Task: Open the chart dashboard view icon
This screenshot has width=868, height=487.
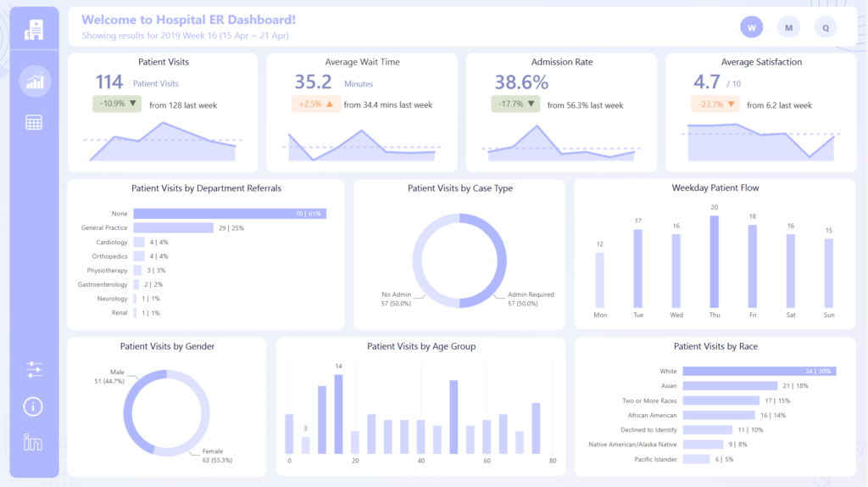Action: [35, 81]
